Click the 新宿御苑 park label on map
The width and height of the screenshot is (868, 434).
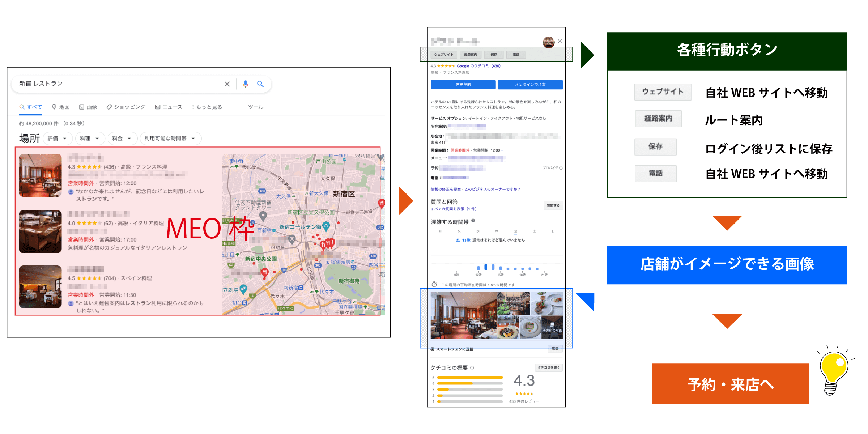point(349,281)
